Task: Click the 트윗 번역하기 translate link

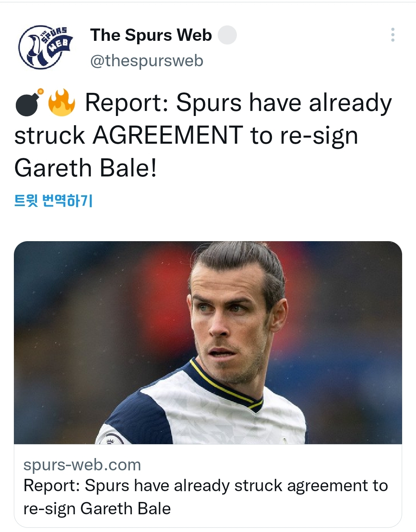Action: (x=54, y=201)
